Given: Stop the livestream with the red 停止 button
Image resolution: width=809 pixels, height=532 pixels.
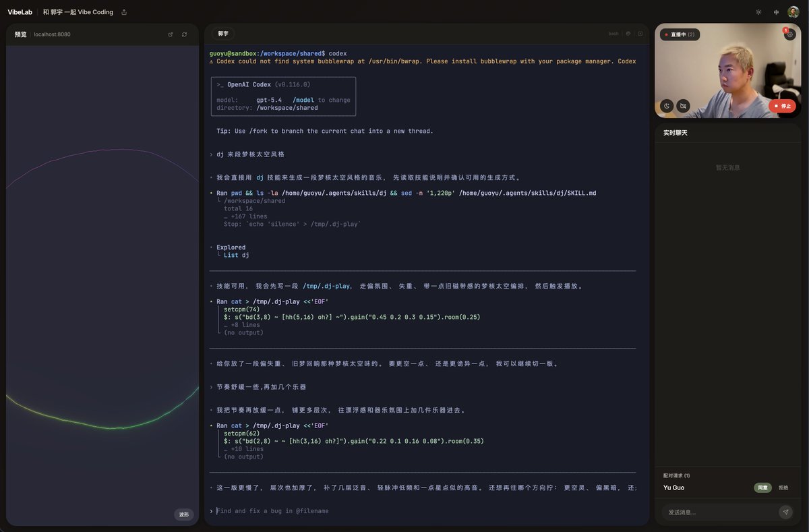Looking at the screenshot, I should 782,106.
